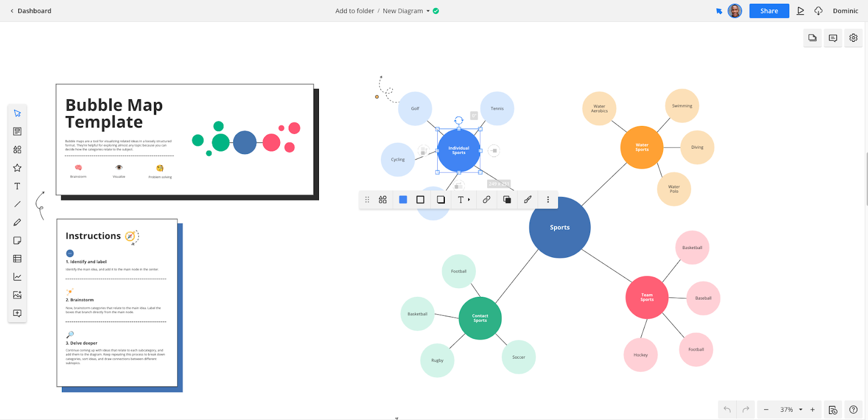Image resolution: width=868 pixels, height=420 pixels.
Task: Expand the New Diagram title dropdown
Action: click(428, 11)
